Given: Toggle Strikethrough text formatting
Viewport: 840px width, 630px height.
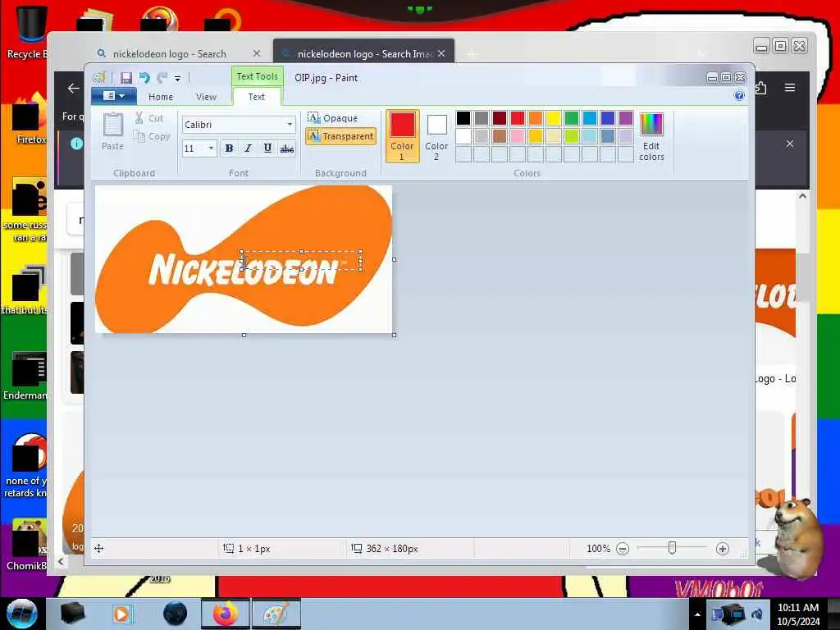Looking at the screenshot, I should click(x=286, y=148).
